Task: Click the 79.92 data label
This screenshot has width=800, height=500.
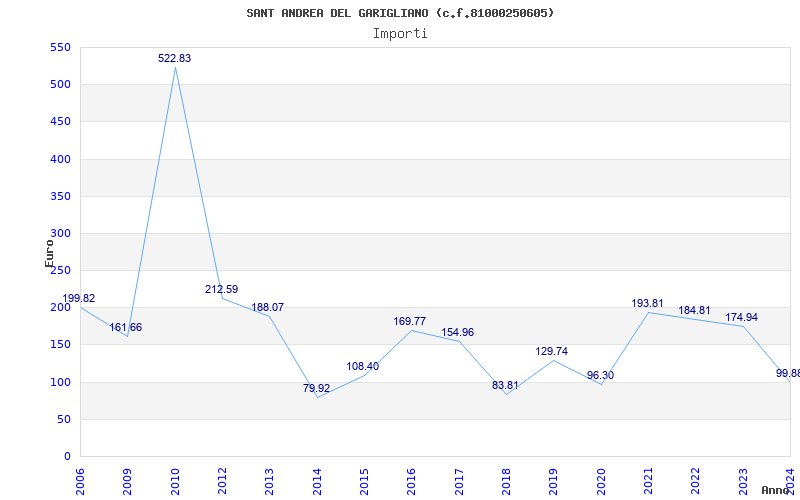Action: click(316, 388)
